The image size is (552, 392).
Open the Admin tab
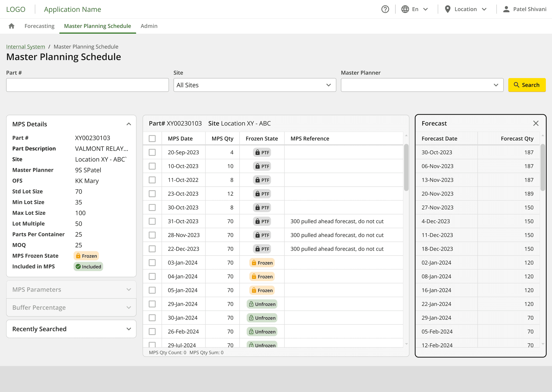(x=149, y=26)
